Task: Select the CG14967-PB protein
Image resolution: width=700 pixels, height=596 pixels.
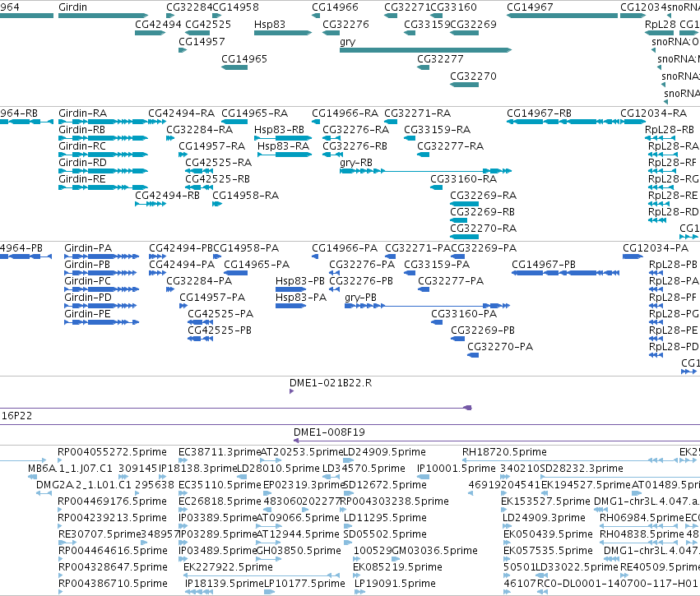Action: click(x=565, y=273)
